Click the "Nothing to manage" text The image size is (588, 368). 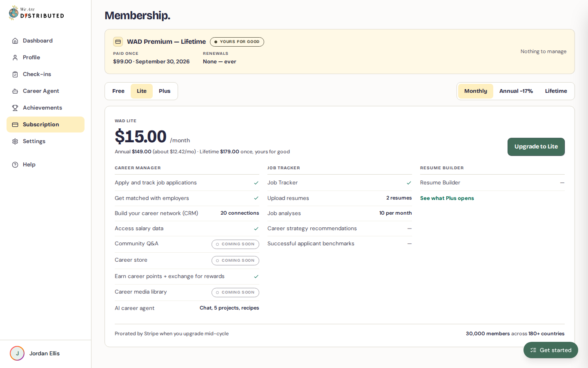coord(543,52)
